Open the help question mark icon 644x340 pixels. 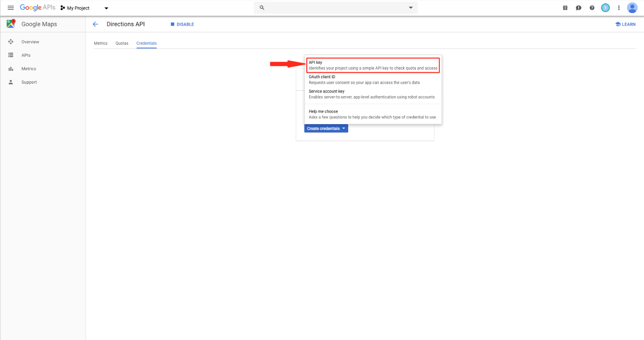pos(592,8)
